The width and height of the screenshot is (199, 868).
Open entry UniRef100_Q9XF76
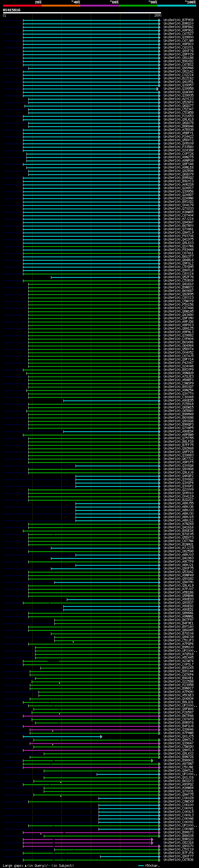[178, 51]
